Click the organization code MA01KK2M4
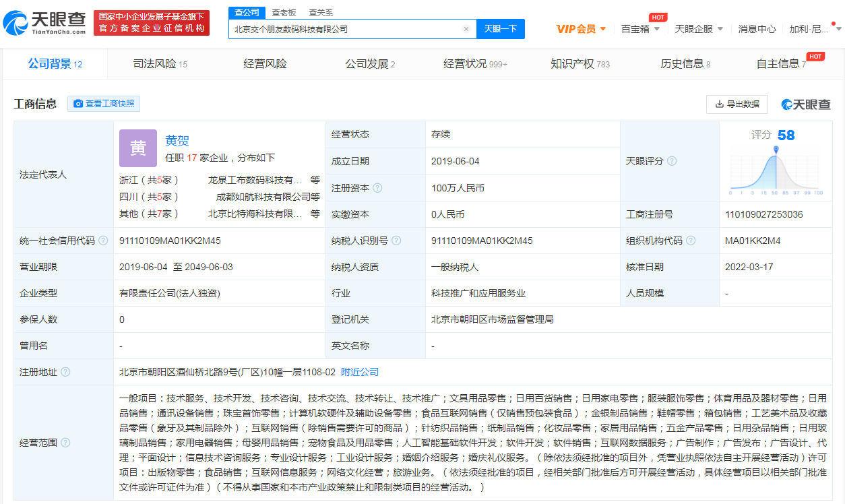The image size is (845, 504). coord(753,241)
